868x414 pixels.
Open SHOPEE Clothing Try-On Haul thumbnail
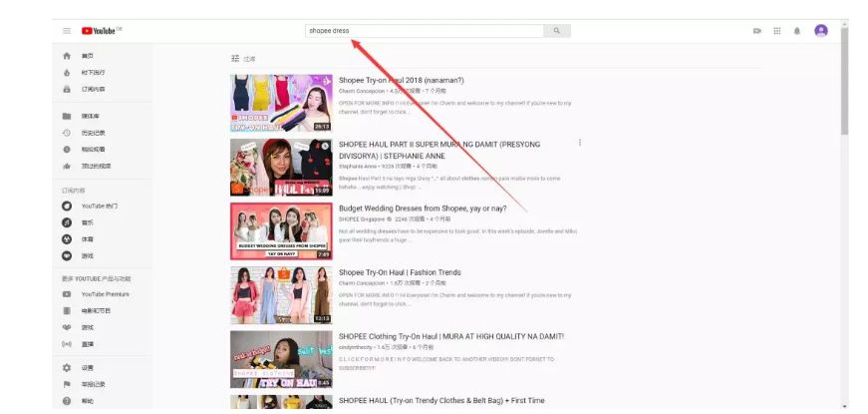tap(281, 359)
